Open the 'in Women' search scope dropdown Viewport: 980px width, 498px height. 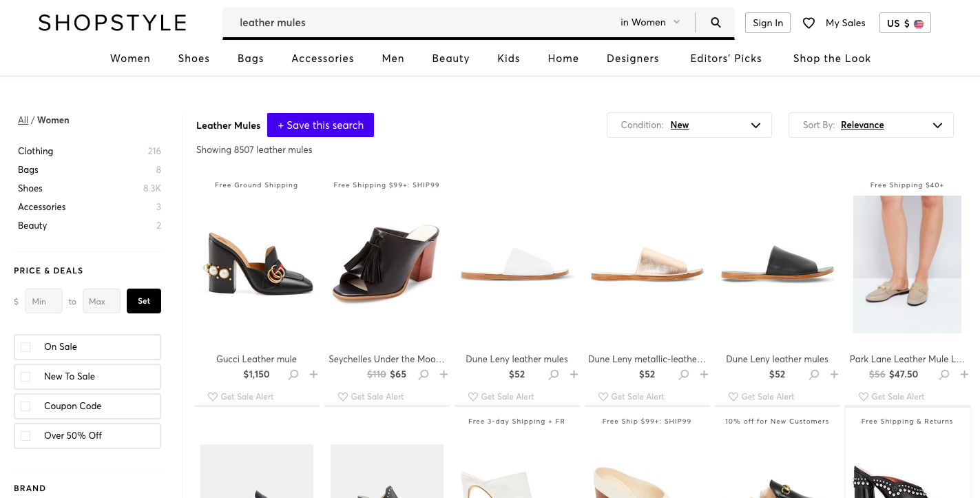coord(650,22)
